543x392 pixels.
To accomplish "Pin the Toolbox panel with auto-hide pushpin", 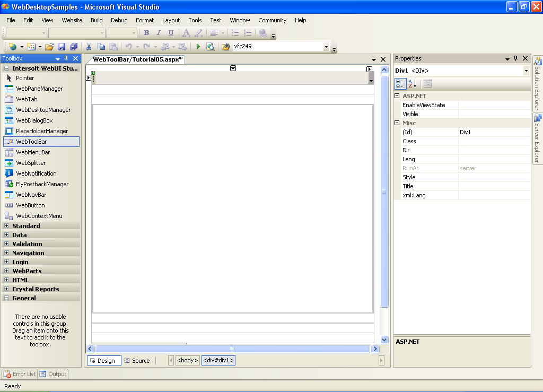I will (66, 58).
